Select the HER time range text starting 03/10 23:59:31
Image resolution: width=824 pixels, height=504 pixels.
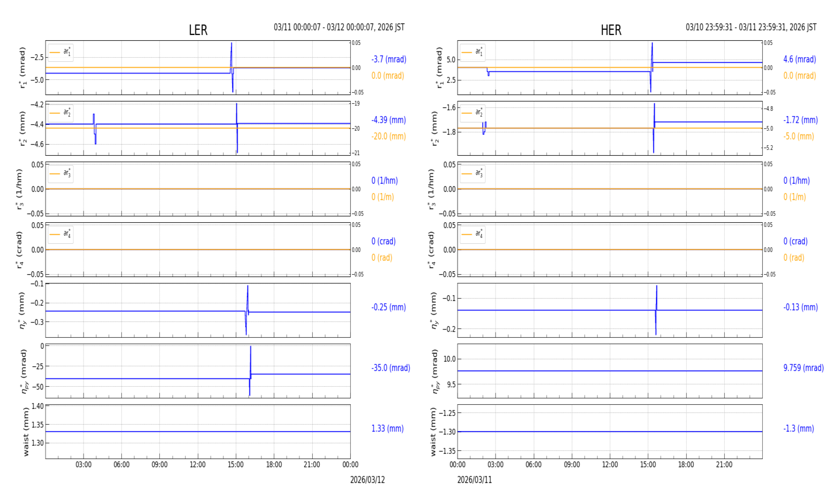tap(751, 27)
